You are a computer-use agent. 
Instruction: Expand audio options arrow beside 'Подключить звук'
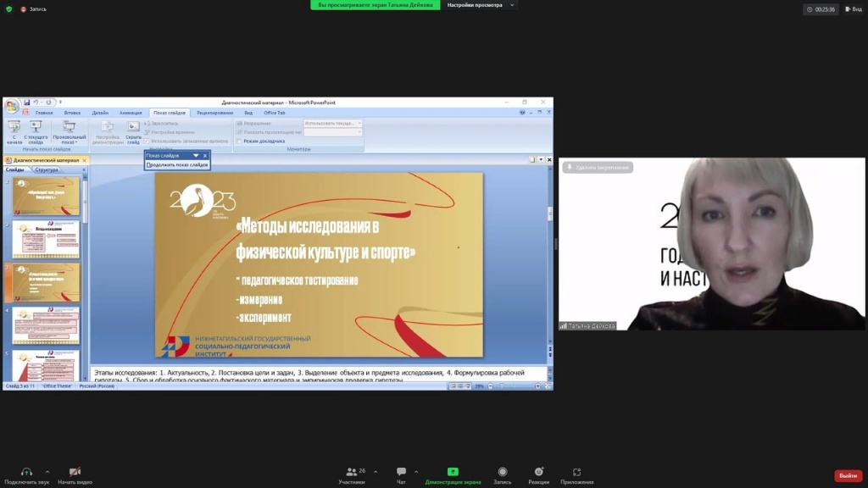click(x=47, y=472)
